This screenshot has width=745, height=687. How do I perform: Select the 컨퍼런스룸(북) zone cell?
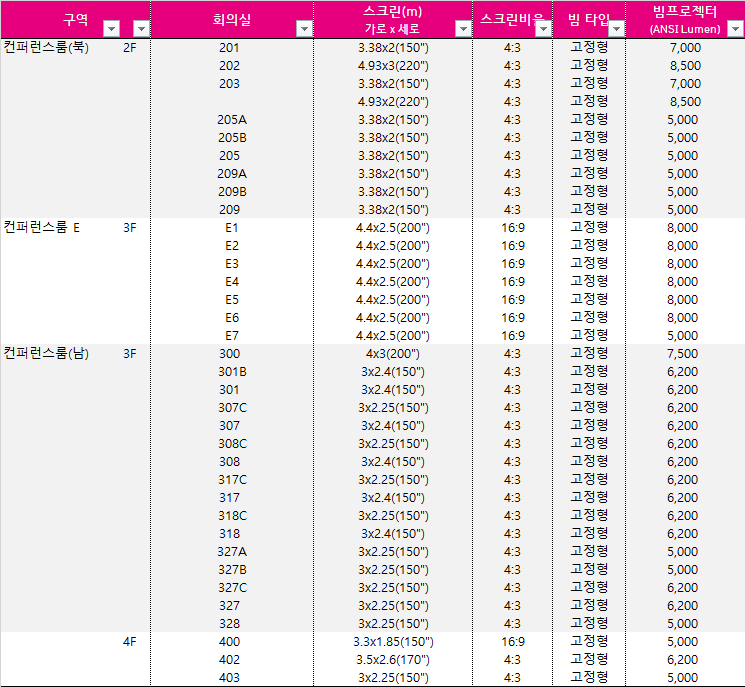(46, 48)
